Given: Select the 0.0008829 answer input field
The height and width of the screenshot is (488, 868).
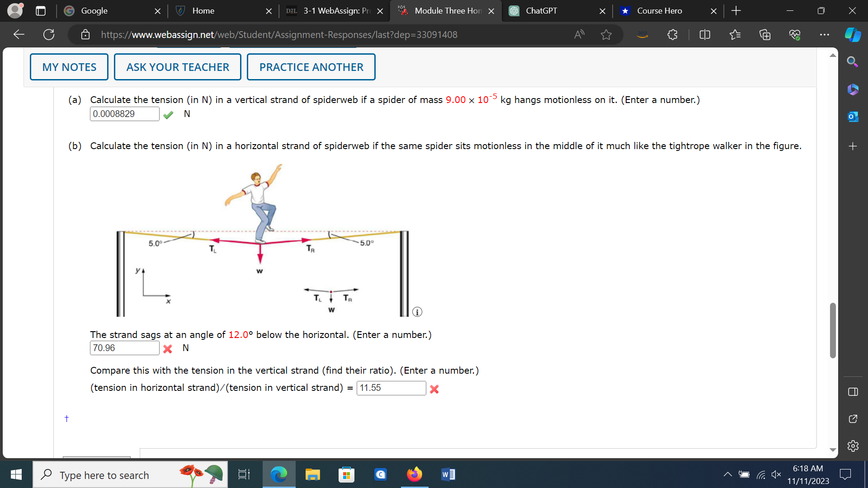Looking at the screenshot, I should [x=124, y=114].
